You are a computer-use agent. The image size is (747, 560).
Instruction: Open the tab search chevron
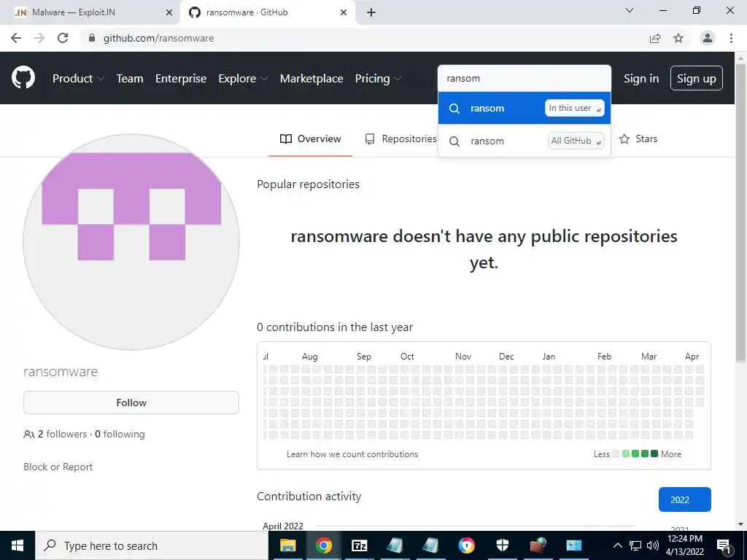click(630, 10)
